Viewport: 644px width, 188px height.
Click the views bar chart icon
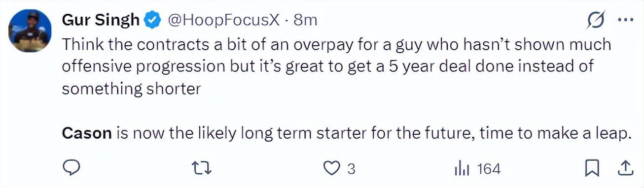[x=462, y=169]
